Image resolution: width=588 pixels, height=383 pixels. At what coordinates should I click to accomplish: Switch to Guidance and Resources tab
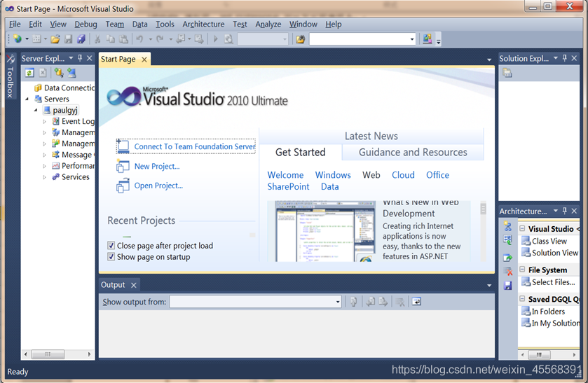point(413,152)
